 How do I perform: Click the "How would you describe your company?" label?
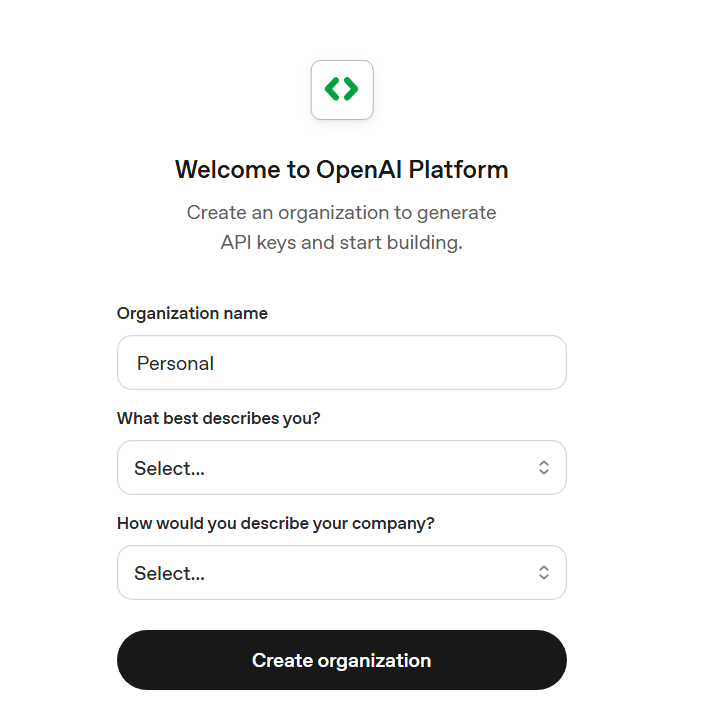(x=276, y=523)
